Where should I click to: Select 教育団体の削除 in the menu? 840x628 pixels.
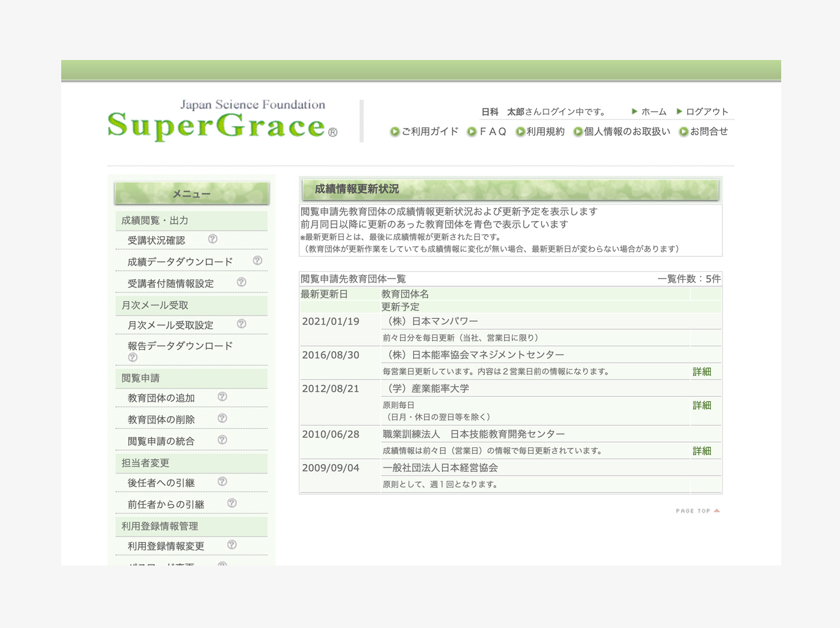(x=161, y=420)
